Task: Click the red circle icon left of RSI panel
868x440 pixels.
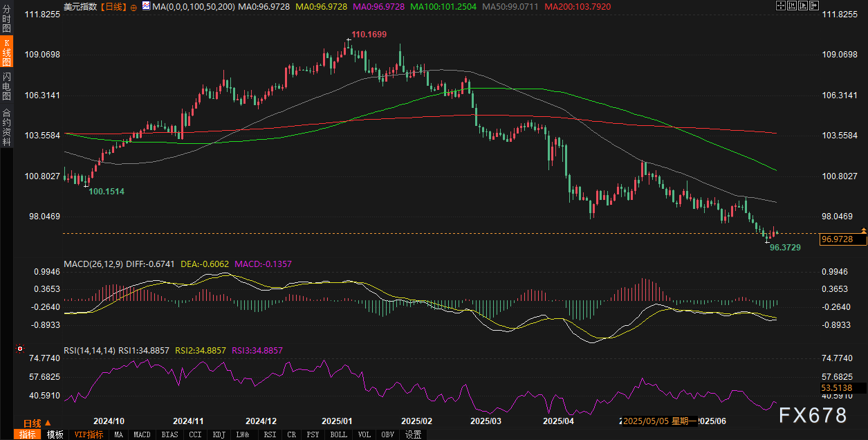Action: pyautogui.click(x=20, y=349)
